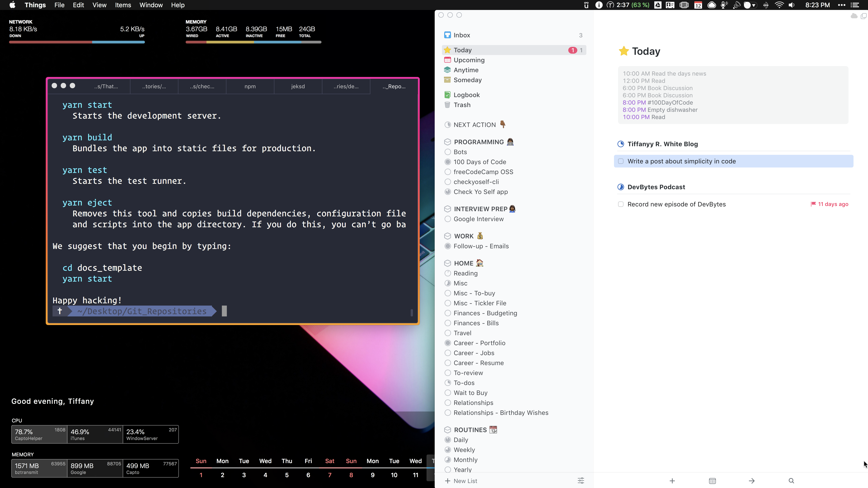Click the CaptoHelper CPU process tile
Screen dimensions: 868x488
pos(39,434)
